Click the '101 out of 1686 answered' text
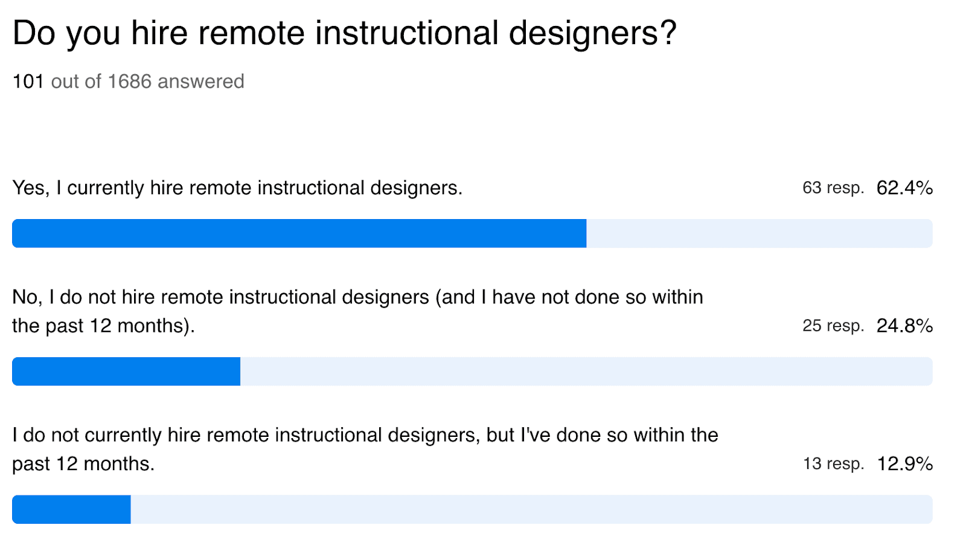Viewport: 966px width, 560px height. [x=128, y=81]
